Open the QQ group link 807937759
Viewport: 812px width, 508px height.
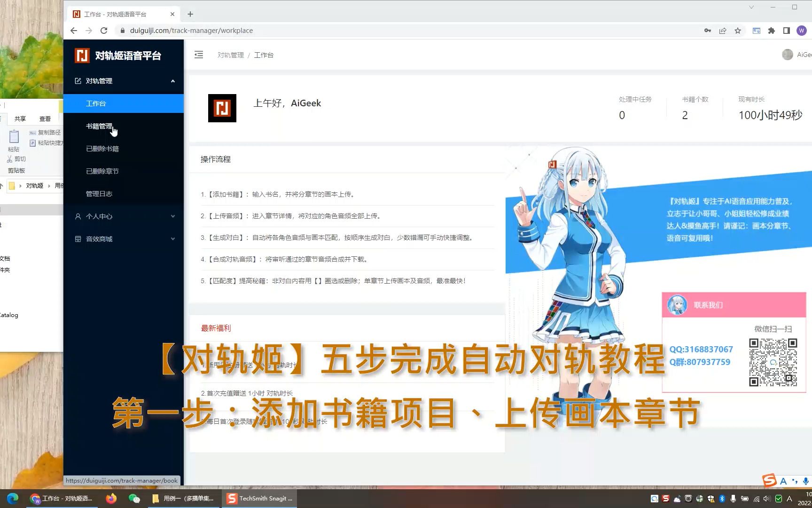click(700, 362)
